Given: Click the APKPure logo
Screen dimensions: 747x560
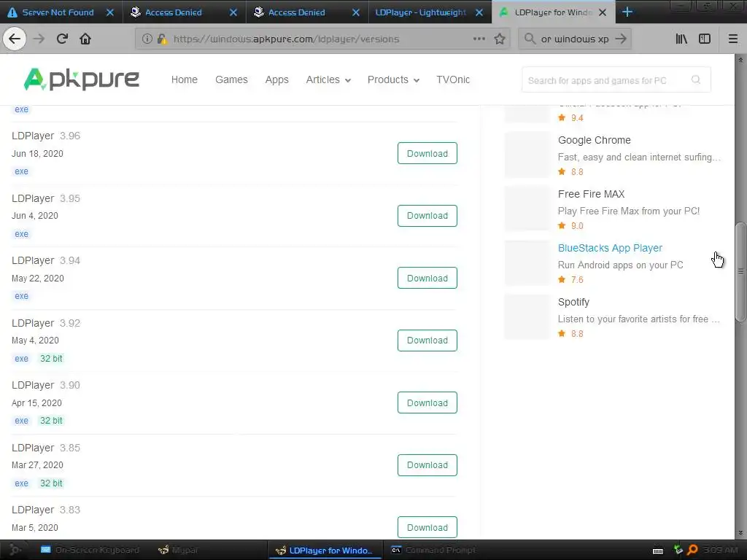Looking at the screenshot, I should [x=82, y=79].
